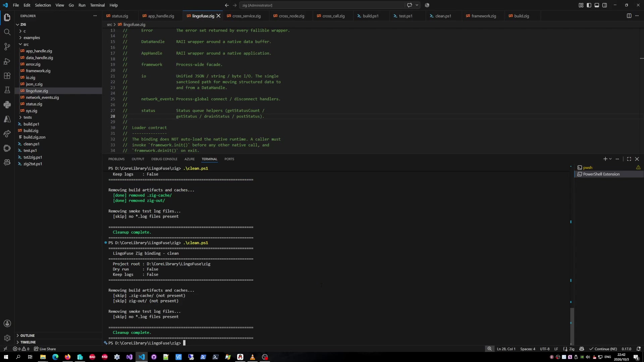Click the Ln 28, Col 1 position indicator
This screenshot has width=644, height=362.
pos(506,349)
